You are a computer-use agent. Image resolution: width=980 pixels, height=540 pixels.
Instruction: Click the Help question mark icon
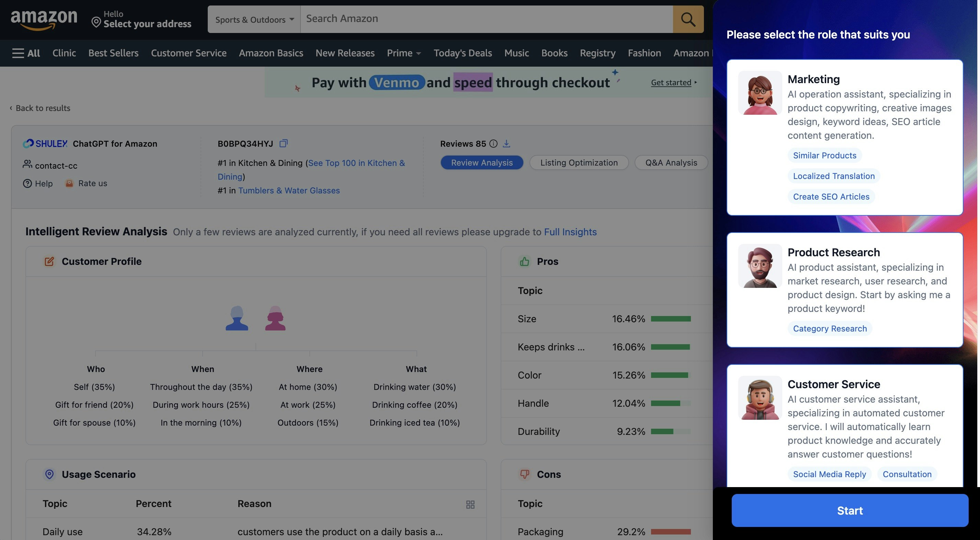(x=27, y=183)
